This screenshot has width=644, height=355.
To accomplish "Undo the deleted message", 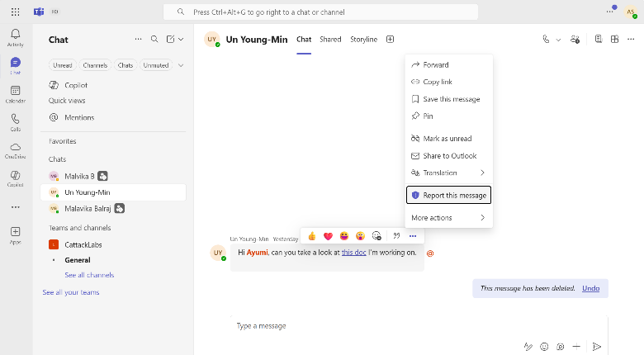I will click(590, 288).
